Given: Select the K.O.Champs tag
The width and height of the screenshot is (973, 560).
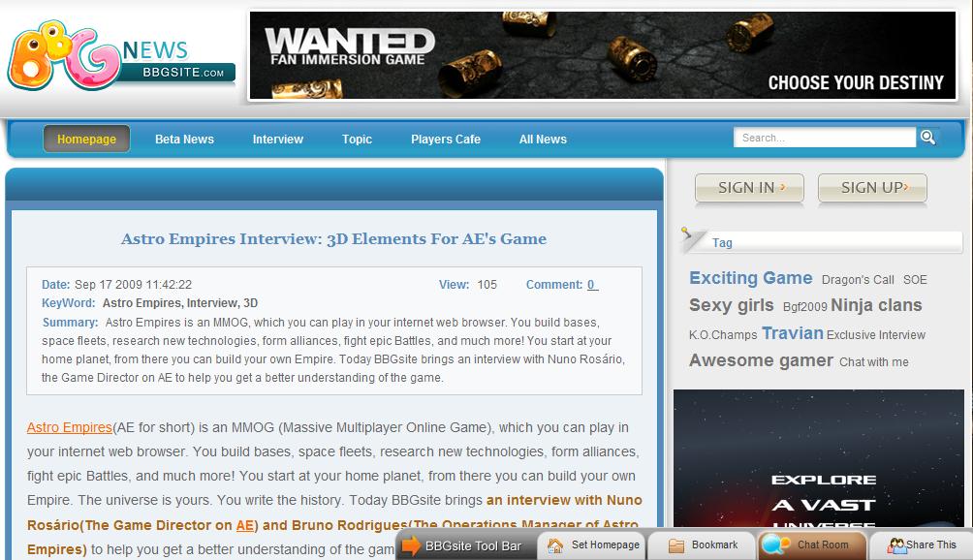Looking at the screenshot, I should tap(723, 335).
